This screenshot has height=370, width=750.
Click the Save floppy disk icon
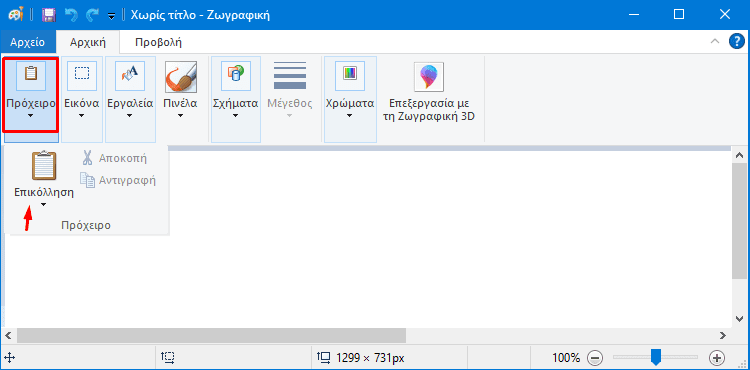pyautogui.click(x=49, y=15)
